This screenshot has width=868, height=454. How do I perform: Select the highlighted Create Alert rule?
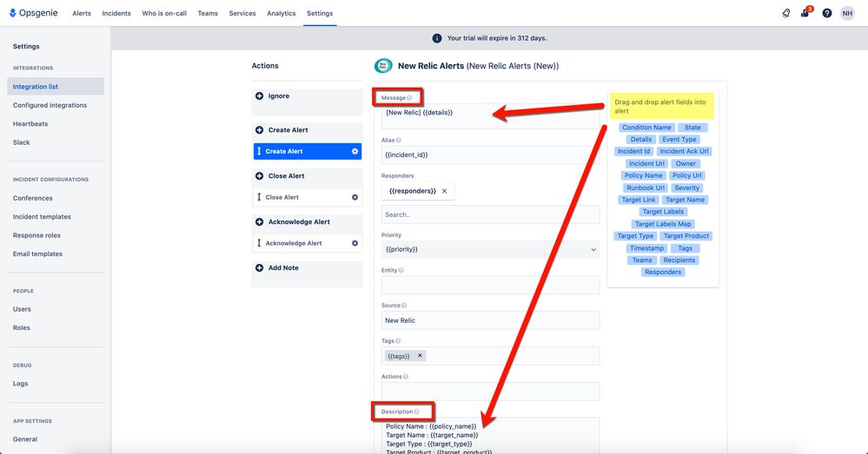(308, 151)
